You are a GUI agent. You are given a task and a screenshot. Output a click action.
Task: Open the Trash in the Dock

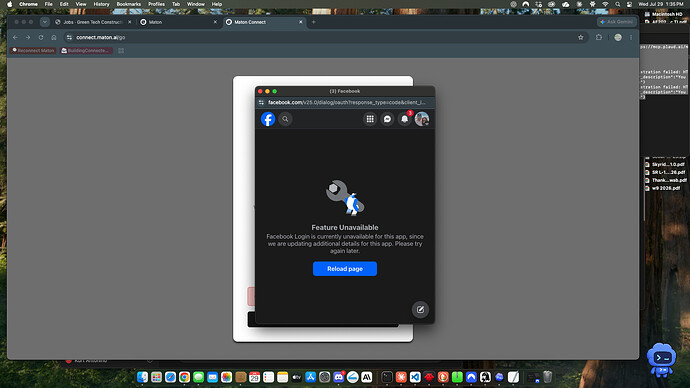547,377
